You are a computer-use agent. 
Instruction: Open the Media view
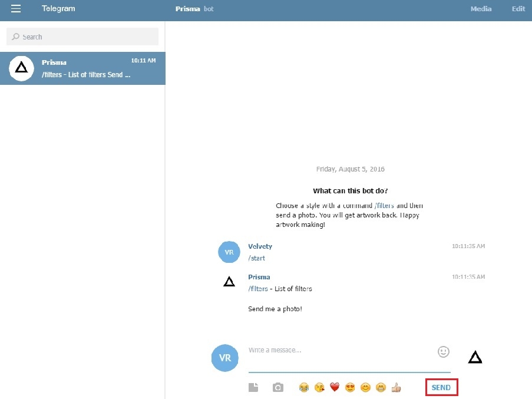(481, 9)
